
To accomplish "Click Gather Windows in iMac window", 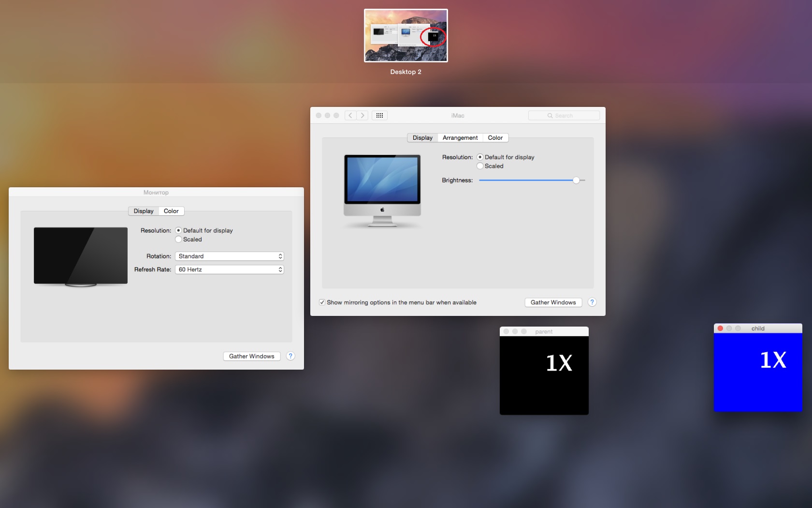I will (x=553, y=302).
